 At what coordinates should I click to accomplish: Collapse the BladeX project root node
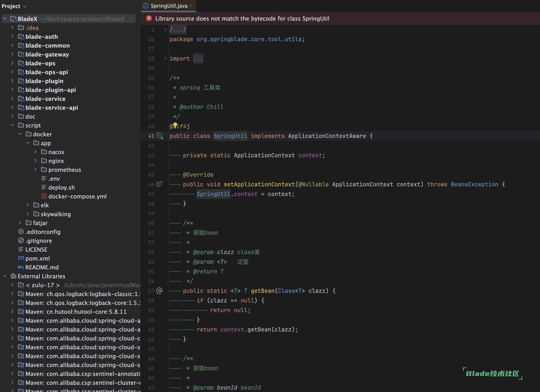point(5,19)
